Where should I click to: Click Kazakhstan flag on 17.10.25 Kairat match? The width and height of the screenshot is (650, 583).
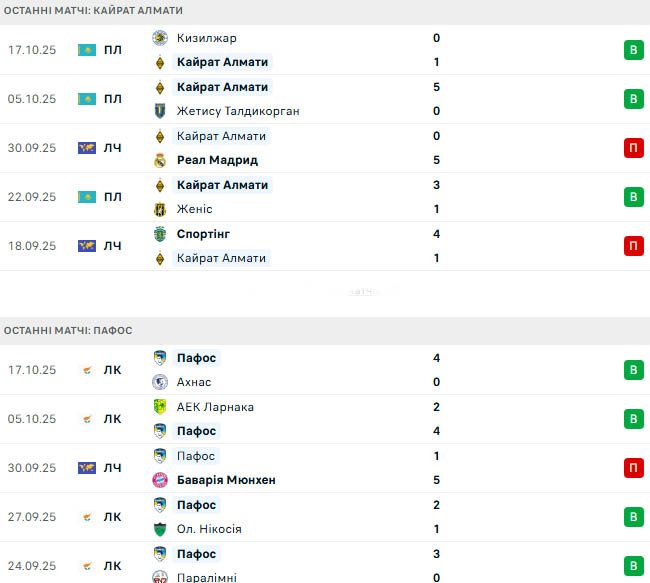pyautogui.click(x=87, y=50)
